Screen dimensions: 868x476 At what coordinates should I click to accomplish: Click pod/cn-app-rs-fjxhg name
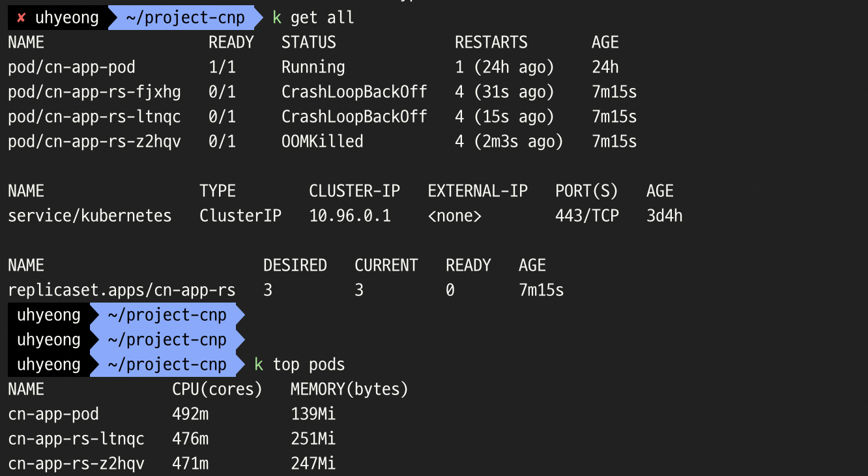(x=94, y=92)
